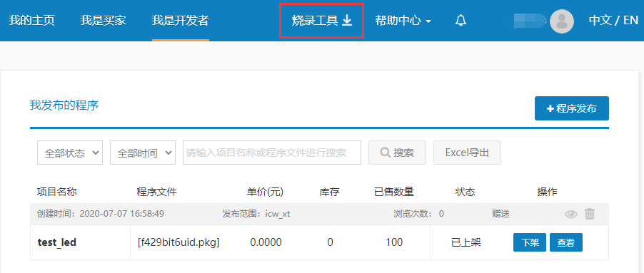The width and height of the screenshot is (644, 273).
Task: Open the 全部时间 dropdown
Action: 143,153
